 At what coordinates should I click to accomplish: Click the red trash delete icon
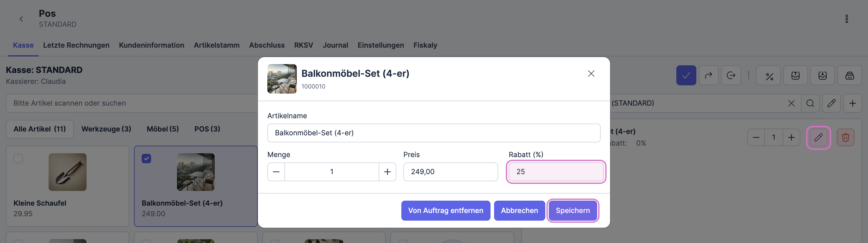(x=845, y=137)
